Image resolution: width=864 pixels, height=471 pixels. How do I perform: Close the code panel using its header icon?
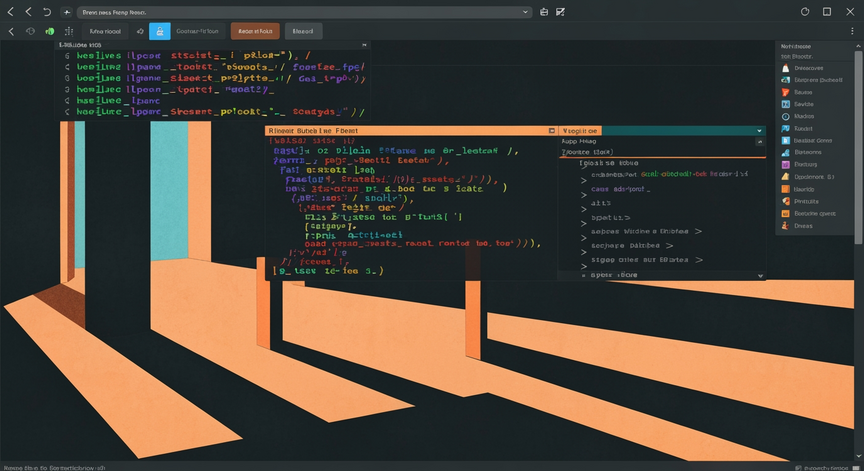364,45
